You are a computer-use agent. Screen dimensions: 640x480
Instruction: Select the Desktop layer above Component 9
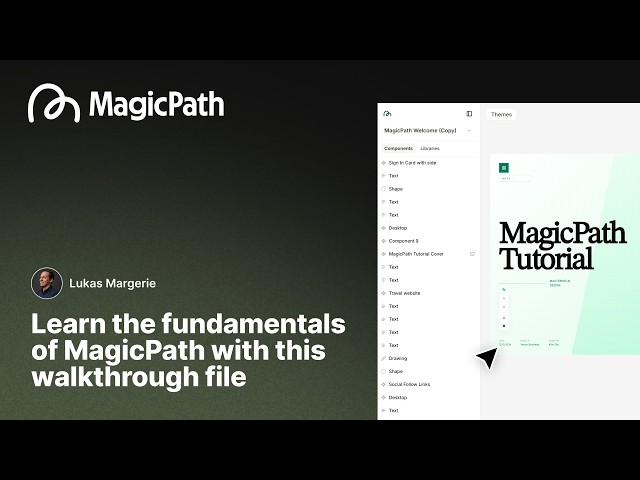[429, 228]
